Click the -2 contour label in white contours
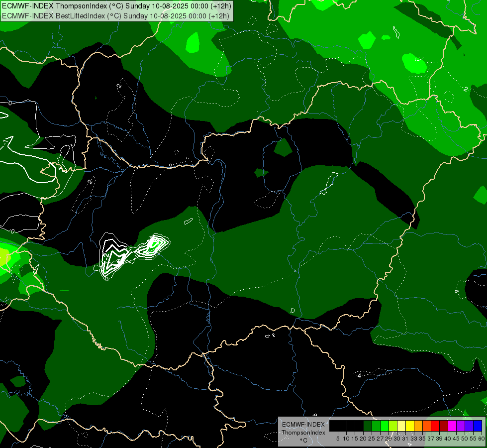 106,255
